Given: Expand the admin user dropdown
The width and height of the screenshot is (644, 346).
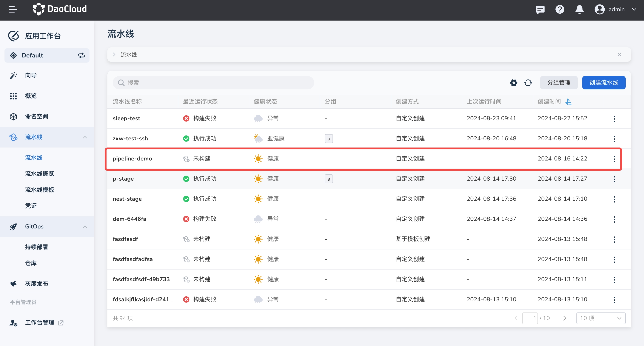Looking at the screenshot, I should [634, 9].
